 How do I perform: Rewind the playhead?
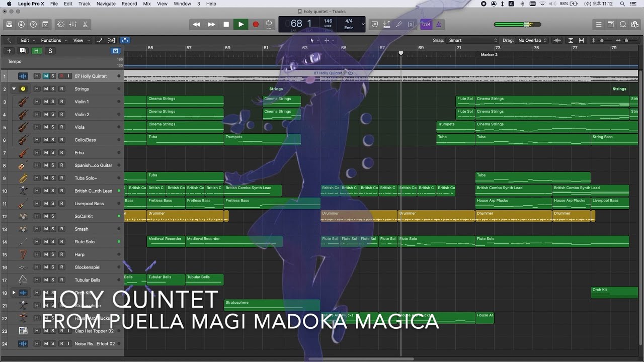click(197, 24)
